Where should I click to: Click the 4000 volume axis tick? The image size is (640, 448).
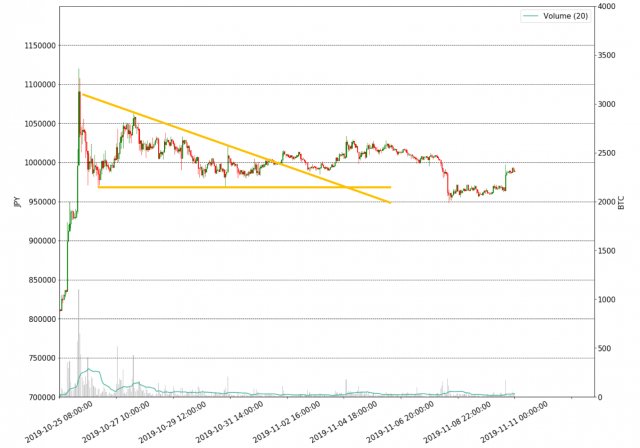[607, 7]
